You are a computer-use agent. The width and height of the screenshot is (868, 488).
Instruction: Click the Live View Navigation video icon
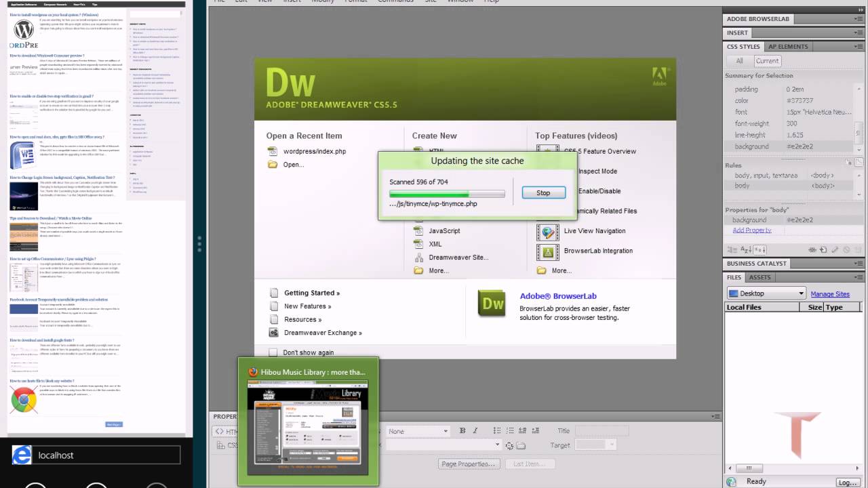point(547,232)
